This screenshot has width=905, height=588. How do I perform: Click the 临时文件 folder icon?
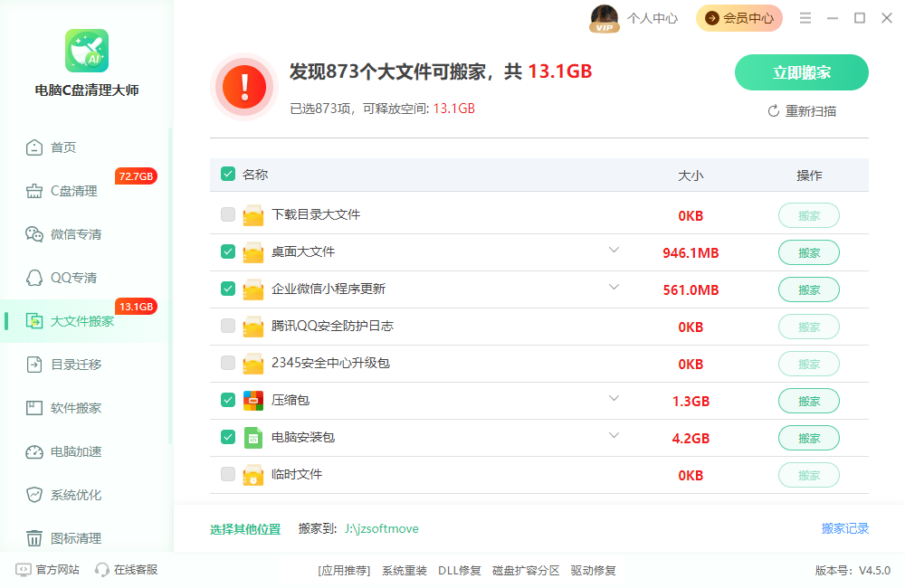[x=252, y=475]
